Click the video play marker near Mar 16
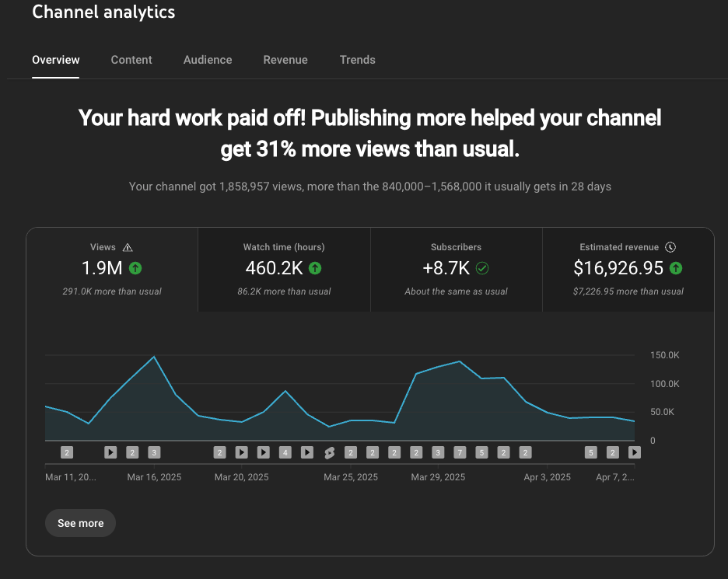This screenshot has width=728, height=579. point(110,452)
